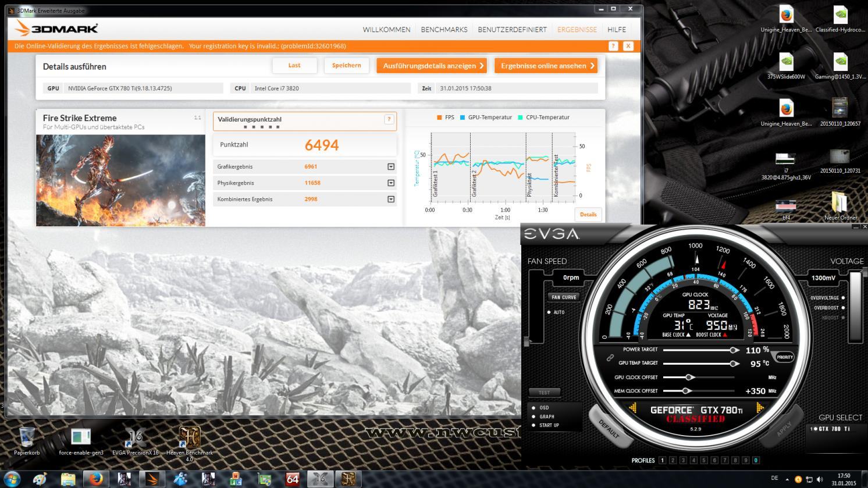Screen dimensions: 868x488
Task: Click the Windows Start button
Action: tap(12, 479)
